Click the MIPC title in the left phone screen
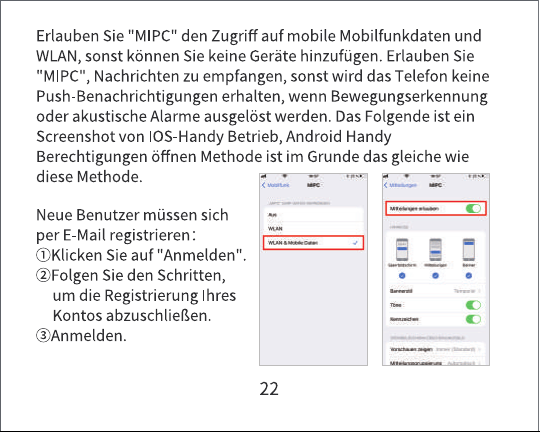Viewport: 540px width, 432px height. pyautogui.click(x=313, y=185)
